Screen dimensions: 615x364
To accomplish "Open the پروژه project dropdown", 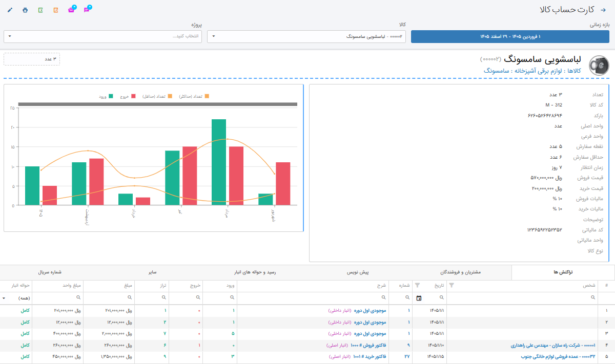I will click(102, 36).
